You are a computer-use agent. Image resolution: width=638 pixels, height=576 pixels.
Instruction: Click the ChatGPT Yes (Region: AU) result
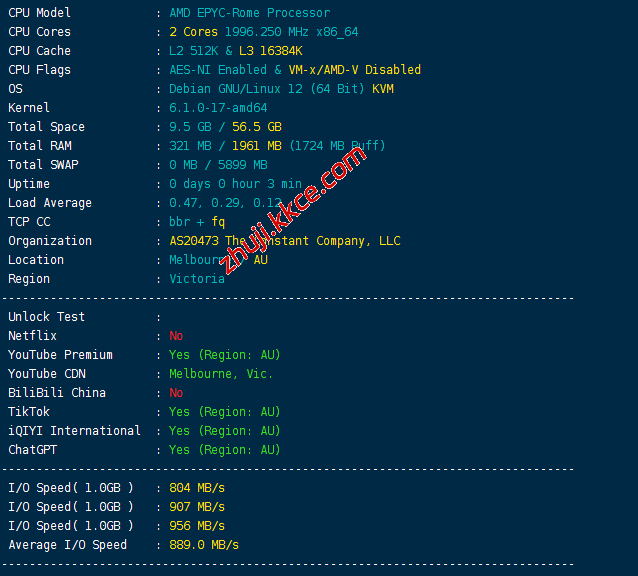coord(224,450)
